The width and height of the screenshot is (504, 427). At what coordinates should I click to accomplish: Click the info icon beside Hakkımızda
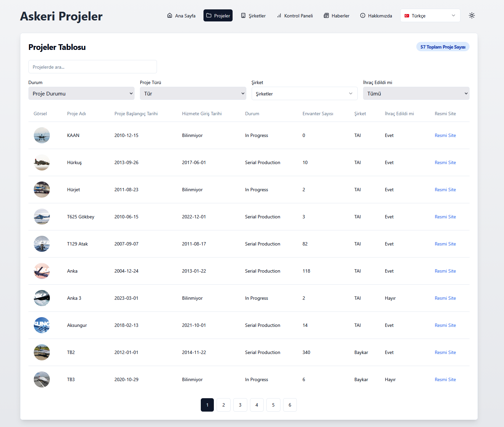pyautogui.click(x=363, y=15)
